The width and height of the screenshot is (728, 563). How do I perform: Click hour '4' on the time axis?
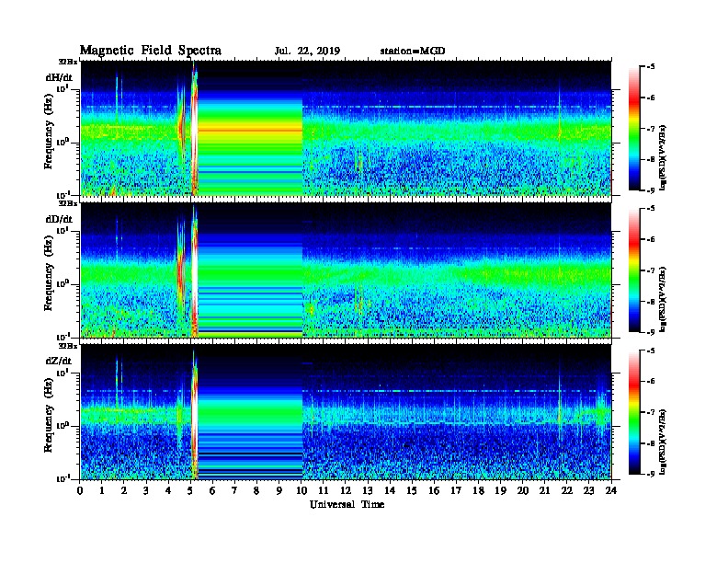168,490
